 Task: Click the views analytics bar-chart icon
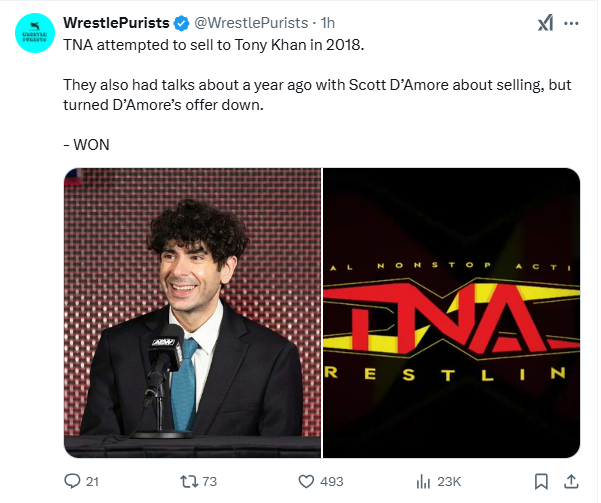click(x=423, y=481)
